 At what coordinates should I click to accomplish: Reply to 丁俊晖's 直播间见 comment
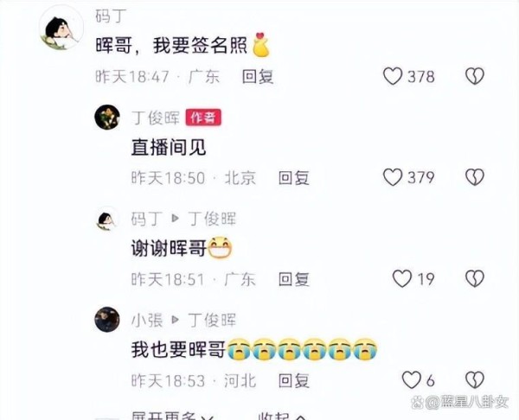pos(294,178)
